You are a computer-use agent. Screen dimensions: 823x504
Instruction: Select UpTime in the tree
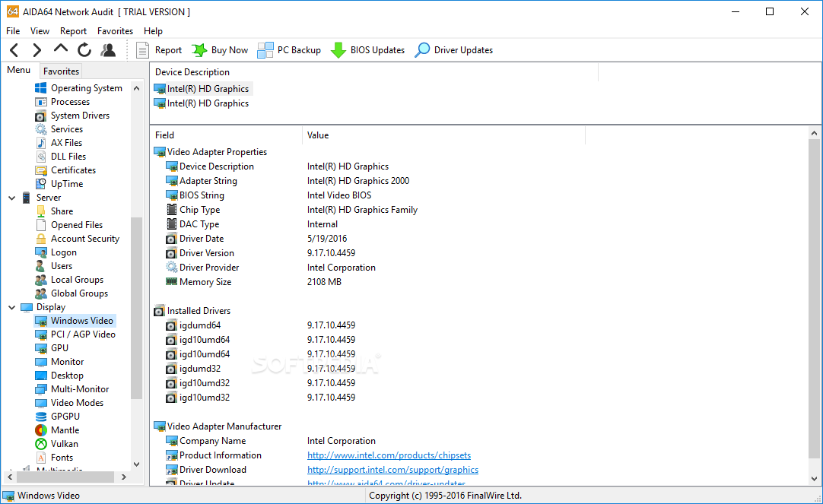59,183
